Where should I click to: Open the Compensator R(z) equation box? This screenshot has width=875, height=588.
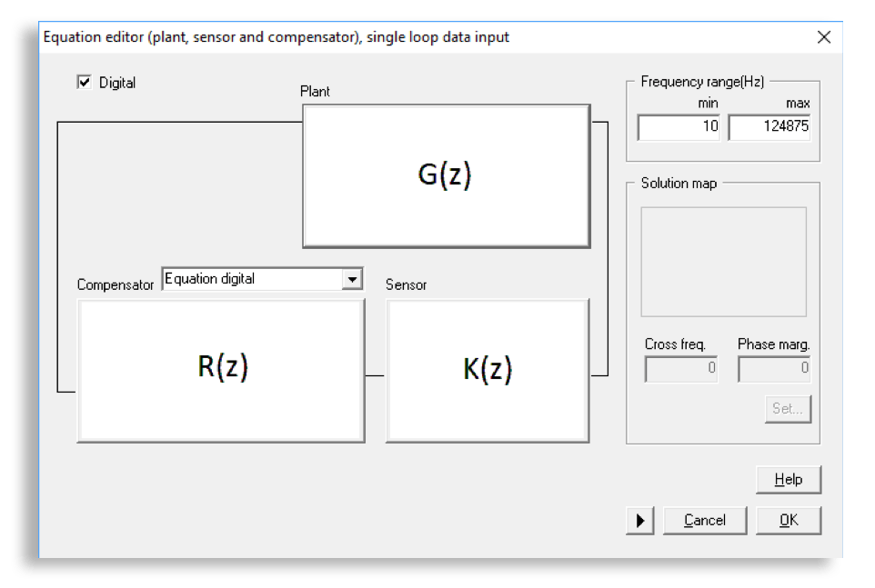tap(221, 370)
